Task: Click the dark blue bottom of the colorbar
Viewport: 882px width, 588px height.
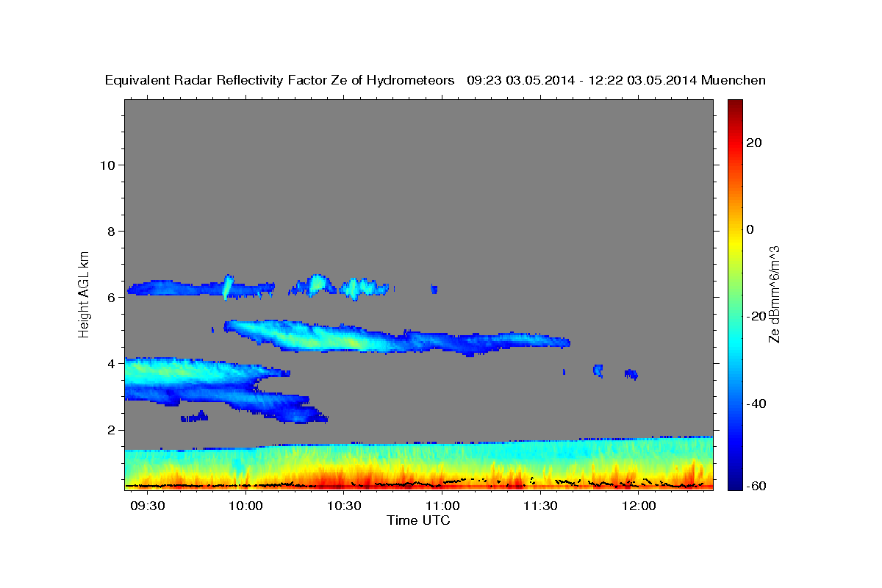Action: coord(734,483)
